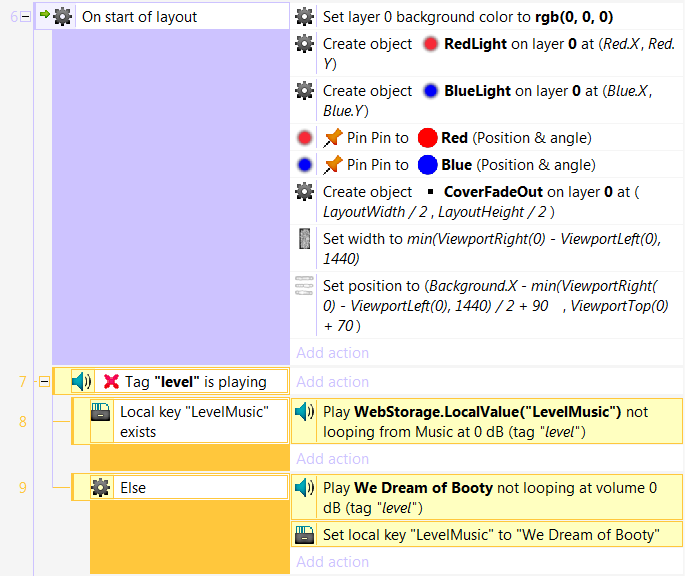Click gear icon of "Set layer 0 background color"
685x576 pixels.
305,17
